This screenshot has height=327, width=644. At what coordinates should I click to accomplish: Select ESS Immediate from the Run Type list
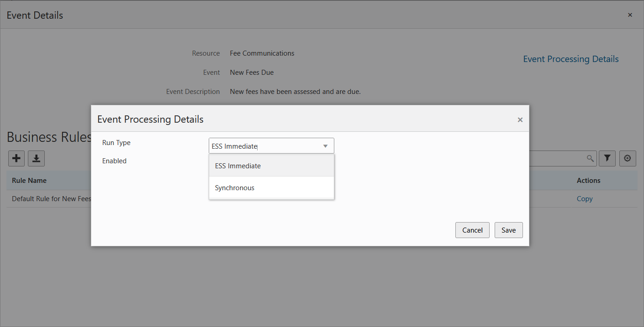coord(238,166)
